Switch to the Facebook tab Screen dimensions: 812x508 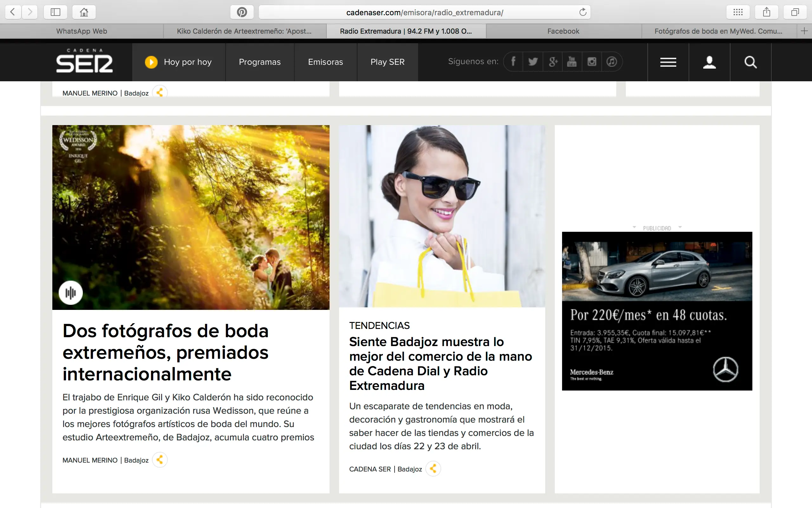(563, 31)
